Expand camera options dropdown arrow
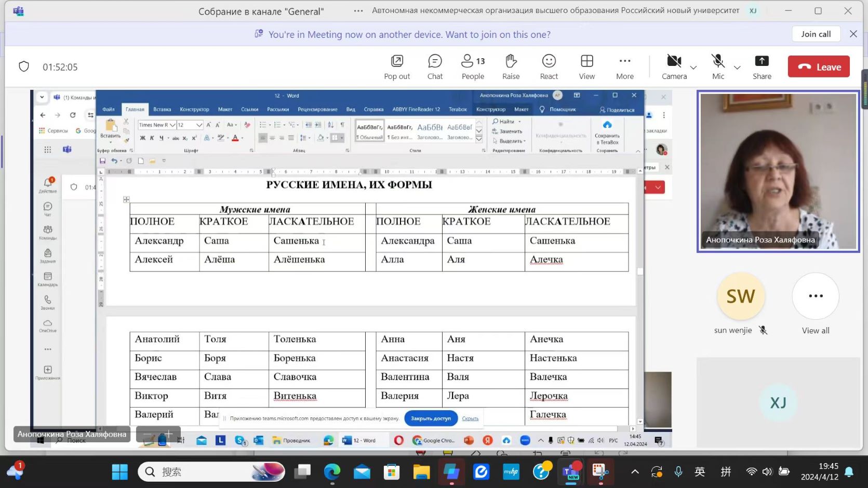 pyautogui.click(x=693, y=67)
